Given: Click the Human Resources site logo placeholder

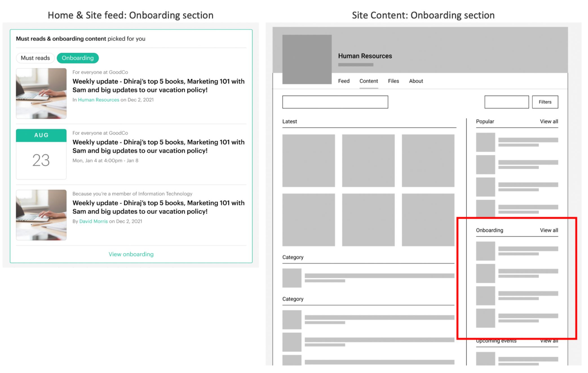Looking at the screenshot, I should (307, 59).
